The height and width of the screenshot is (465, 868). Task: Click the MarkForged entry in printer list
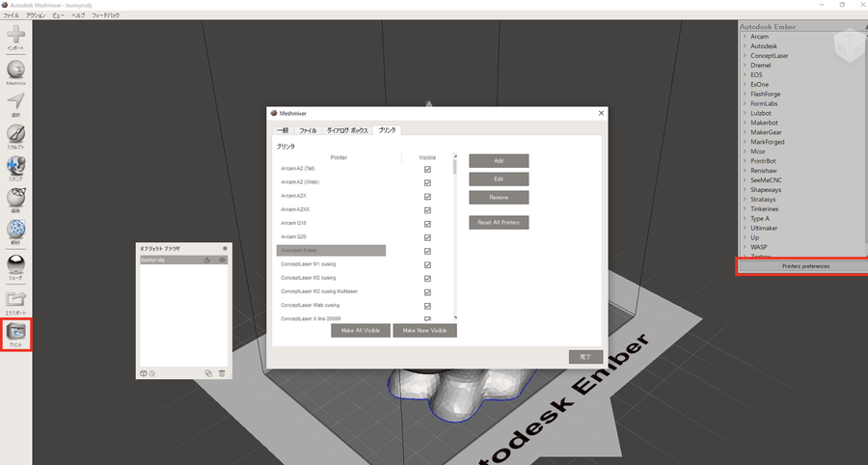tap(768, 142)
